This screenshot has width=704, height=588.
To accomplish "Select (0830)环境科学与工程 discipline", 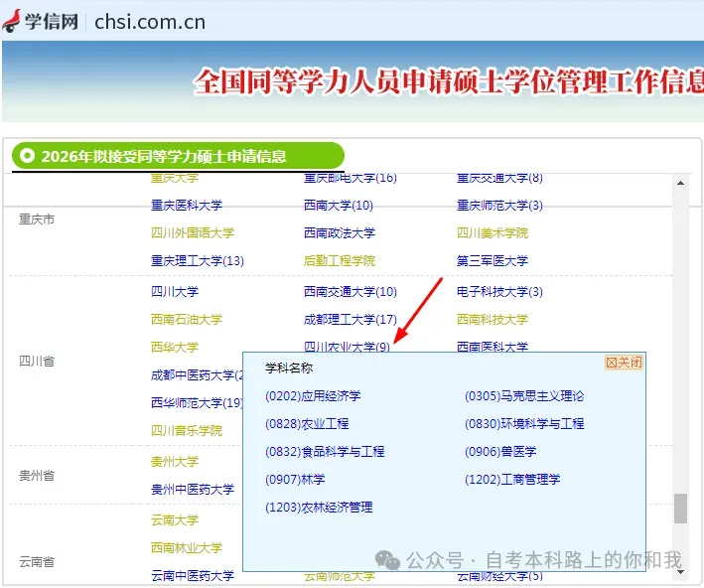I will click(524, 423).
